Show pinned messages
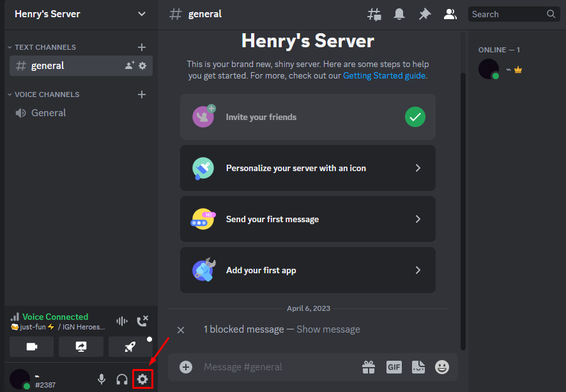The width and height of the screenshot is (566, 392). pos(425,14)
